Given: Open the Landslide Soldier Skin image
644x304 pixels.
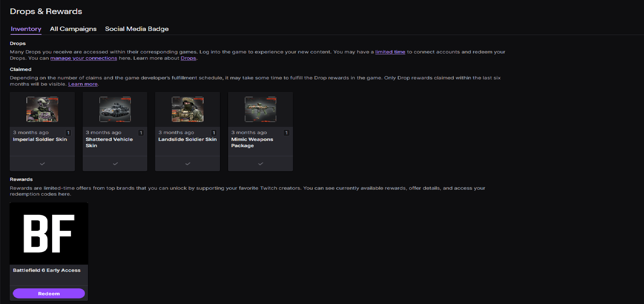Looking at the screenshot, I should [188, 109].
